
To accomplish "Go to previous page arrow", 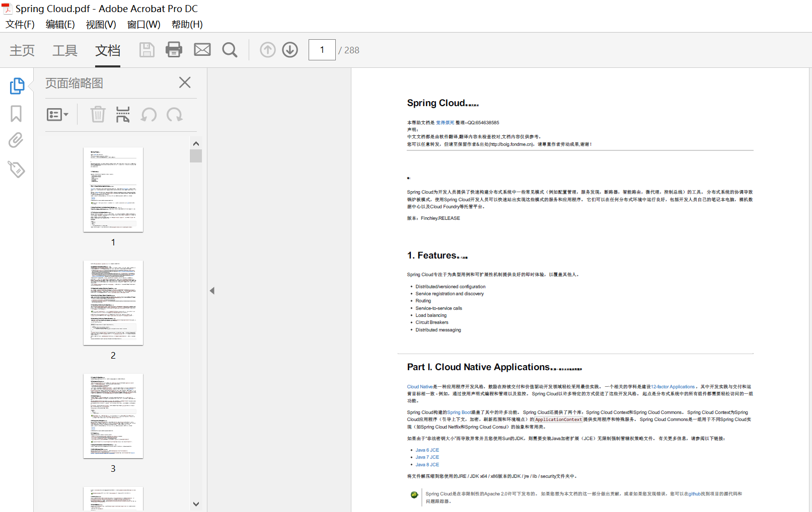I will pos(268,50).
